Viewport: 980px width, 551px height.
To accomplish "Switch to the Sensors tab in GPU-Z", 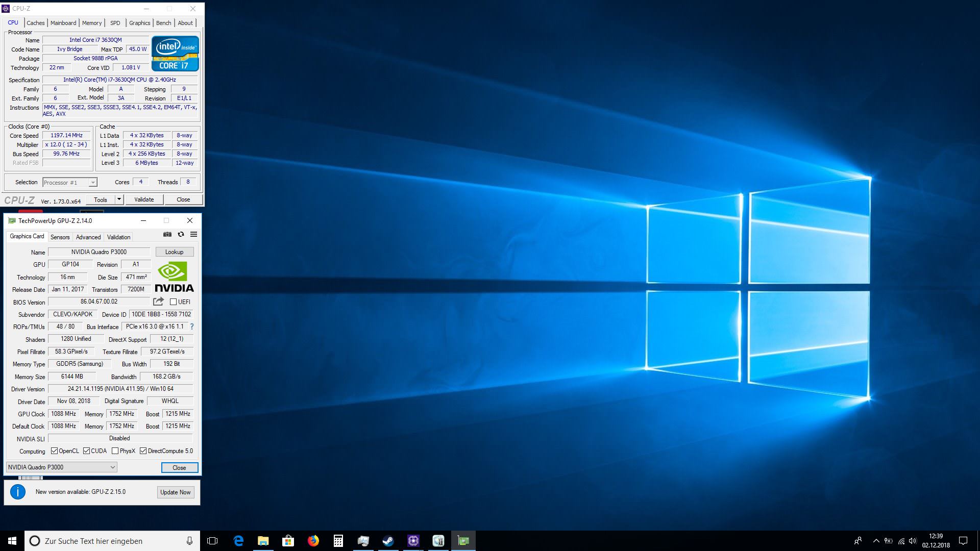I will [x=60, y=237].
